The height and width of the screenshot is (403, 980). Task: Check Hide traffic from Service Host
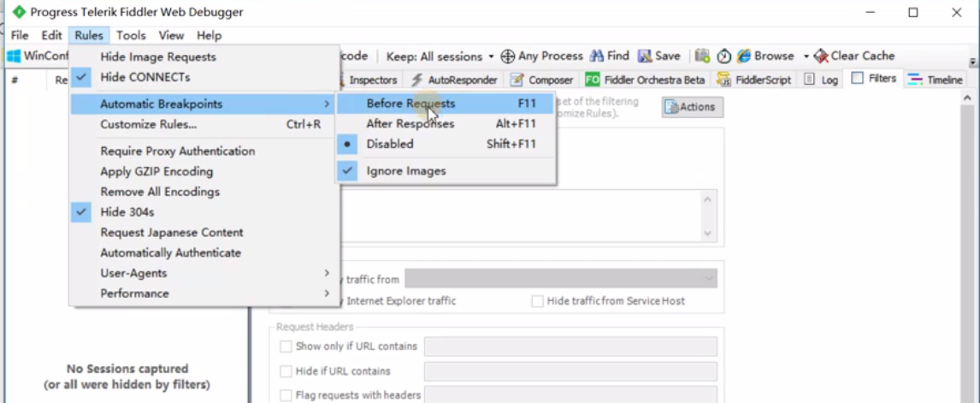[538, 301]
